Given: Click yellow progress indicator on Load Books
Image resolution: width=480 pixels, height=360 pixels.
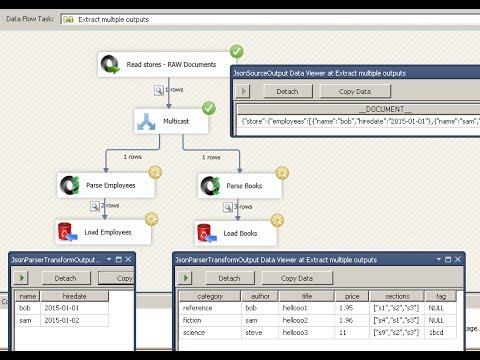Looking at the screenshot, I should tap(277, 220).
